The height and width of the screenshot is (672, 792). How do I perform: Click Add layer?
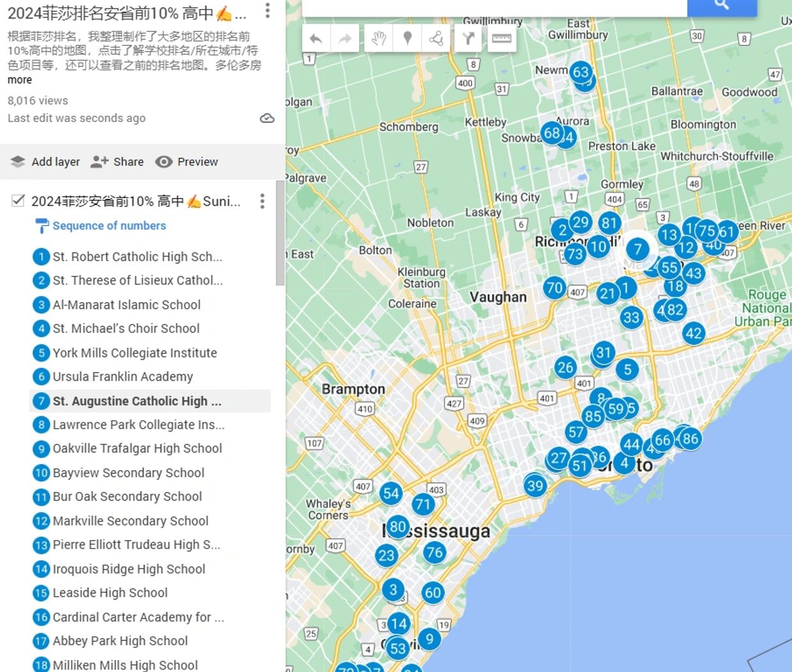[45, 162]
